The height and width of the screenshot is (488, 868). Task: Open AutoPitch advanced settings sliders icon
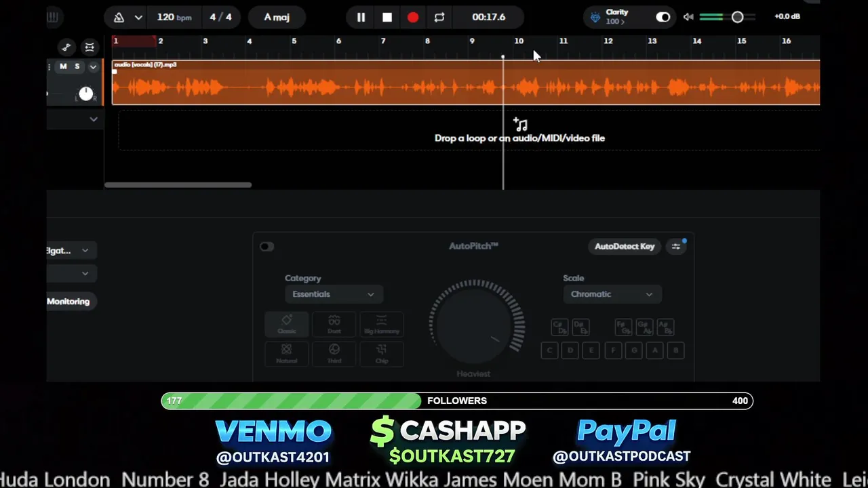676,247
